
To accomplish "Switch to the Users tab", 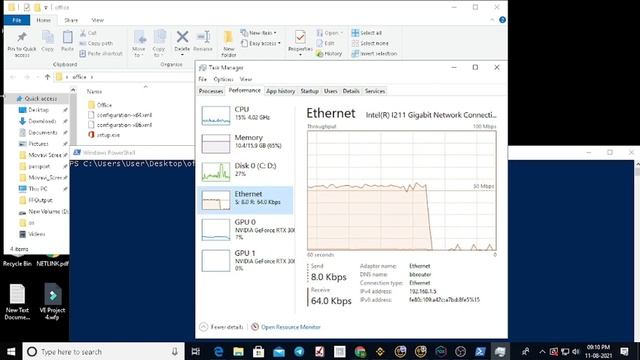I will point(331,91).
